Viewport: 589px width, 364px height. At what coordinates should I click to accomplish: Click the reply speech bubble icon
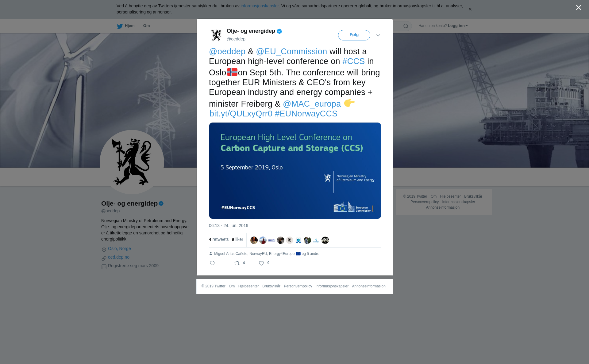(x=212, y=263)
